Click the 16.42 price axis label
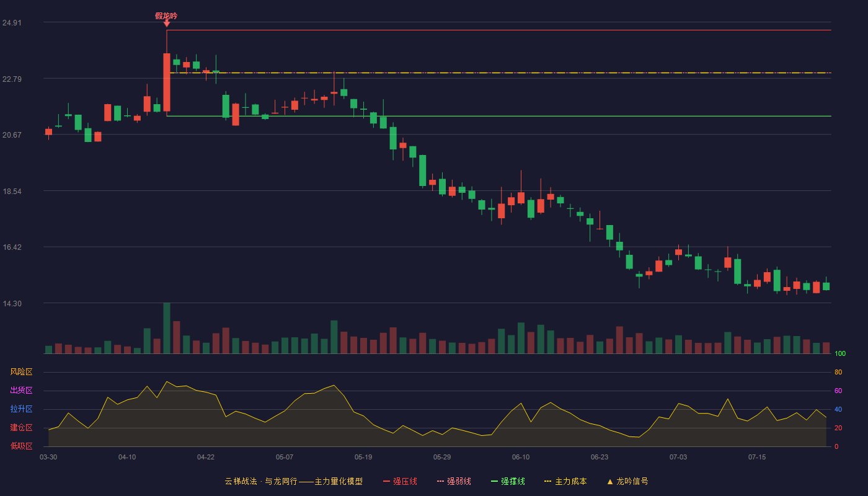Image resolution: width=868 pixels, height=496 pixels. [12, 247]
